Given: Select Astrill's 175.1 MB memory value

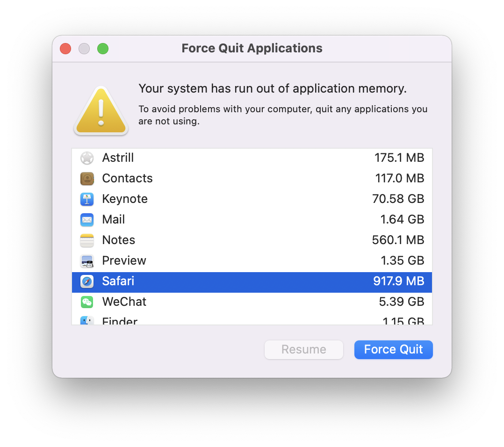Looking at the screenshot, I should 399,158.
